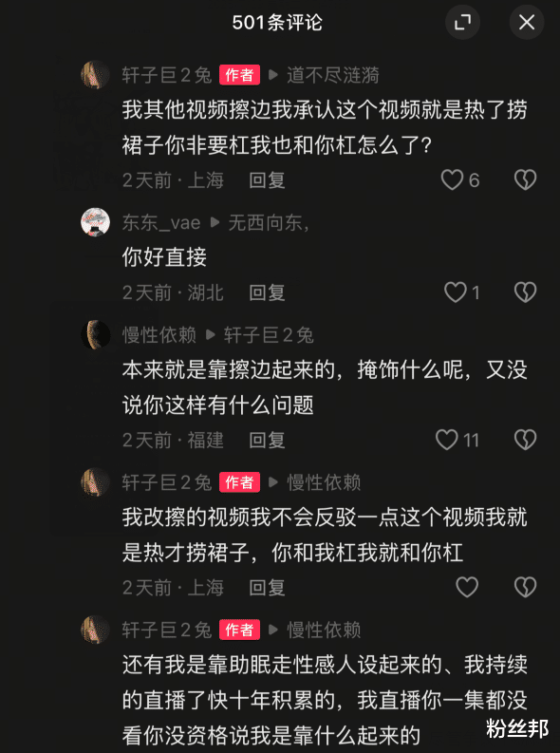Expand the comments panel to fullscreen
Image resolution: width=560 pixels, height=753 pixels.
(462, 22)
